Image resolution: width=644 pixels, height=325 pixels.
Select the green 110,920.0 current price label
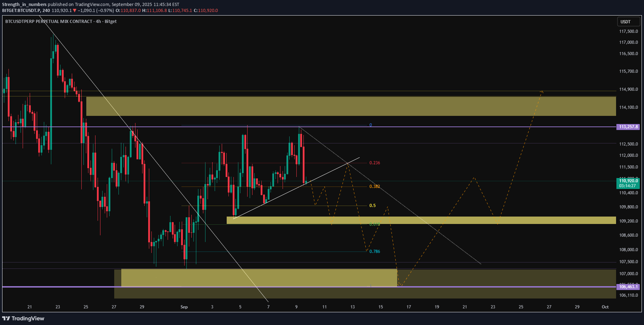628,181
